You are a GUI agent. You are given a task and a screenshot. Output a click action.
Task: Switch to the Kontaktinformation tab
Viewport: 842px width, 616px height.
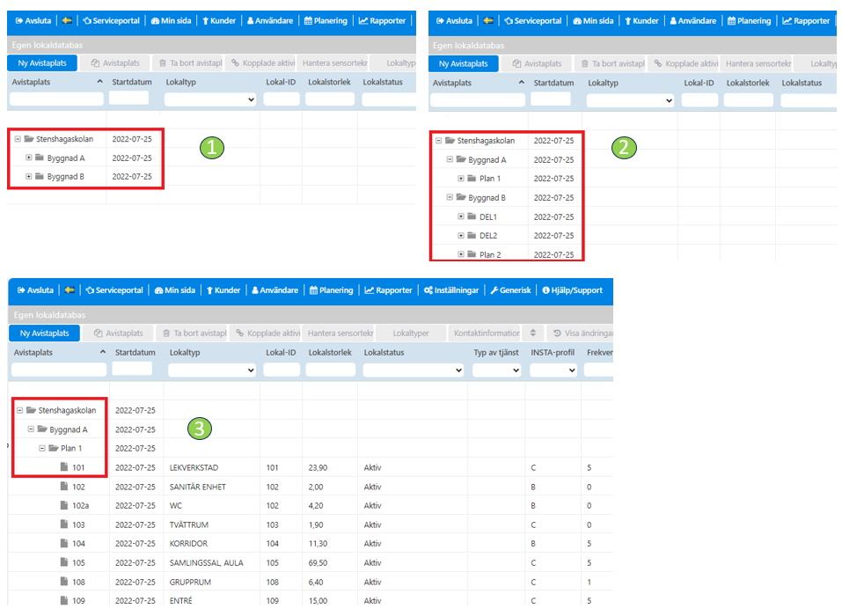[x=486, y=334]
